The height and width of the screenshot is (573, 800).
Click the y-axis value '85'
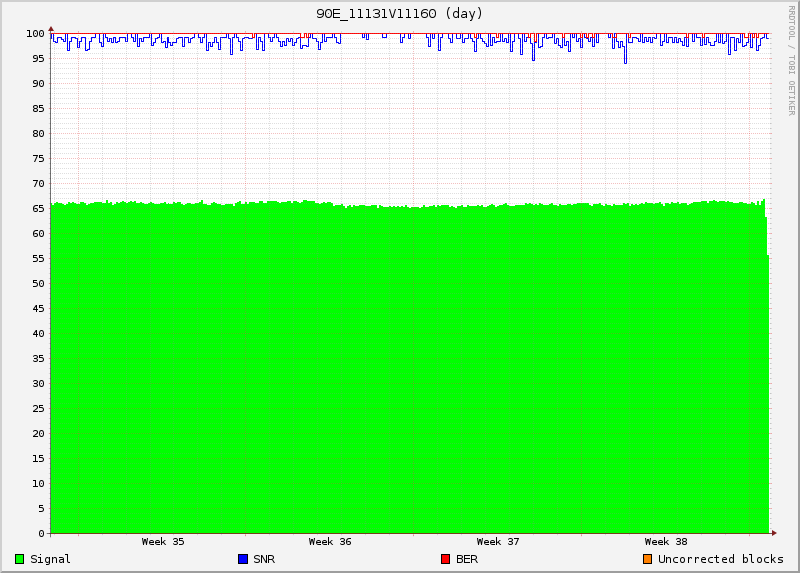tap(38, 109)
